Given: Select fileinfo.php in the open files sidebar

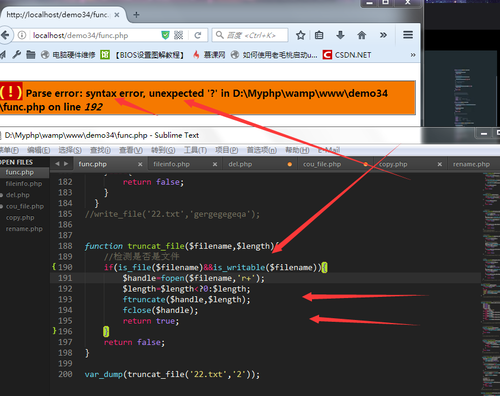Looking at the screenshot, I should [24, 184].
